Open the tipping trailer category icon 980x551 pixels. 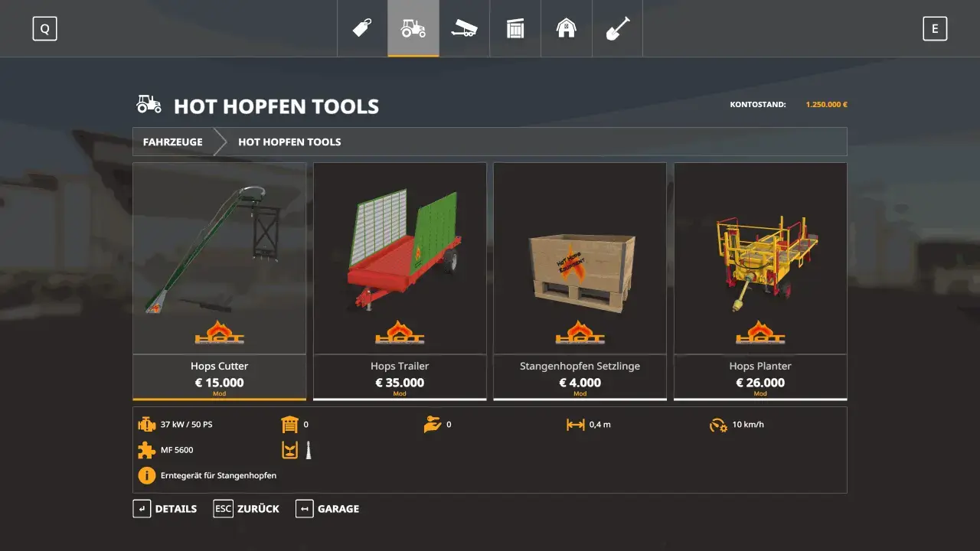point(464,28)
